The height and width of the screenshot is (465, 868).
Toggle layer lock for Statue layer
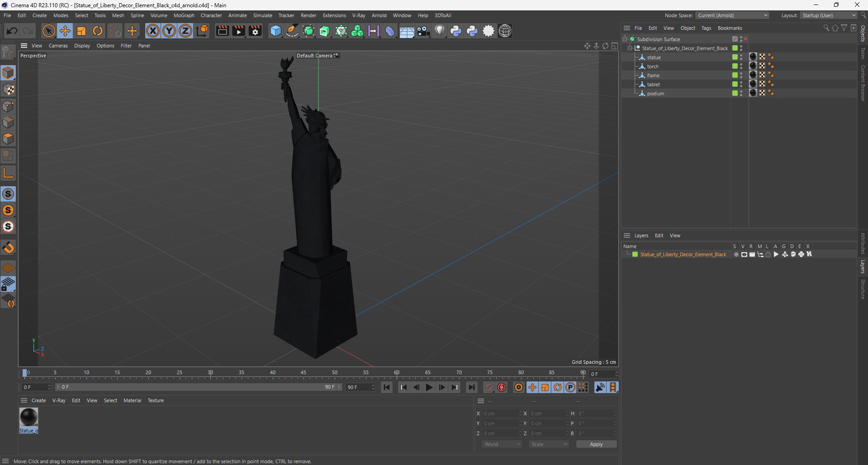click(x=768, y=254)
